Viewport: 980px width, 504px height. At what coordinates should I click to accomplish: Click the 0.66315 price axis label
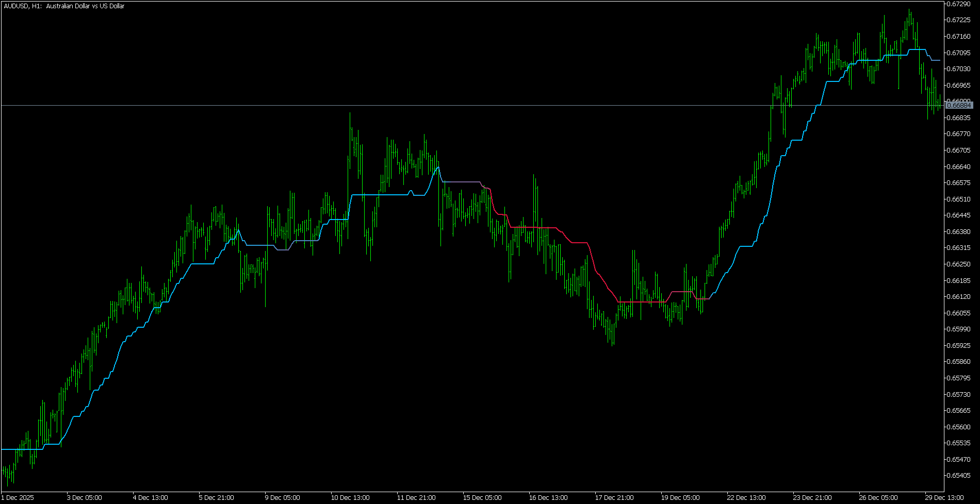tap(959, 248)
